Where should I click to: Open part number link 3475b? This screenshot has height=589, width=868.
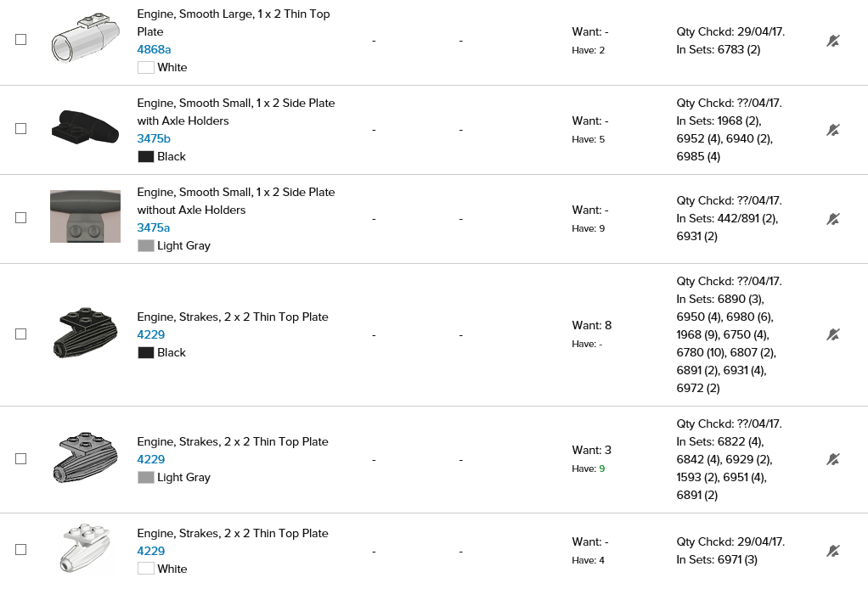(154, 138)
